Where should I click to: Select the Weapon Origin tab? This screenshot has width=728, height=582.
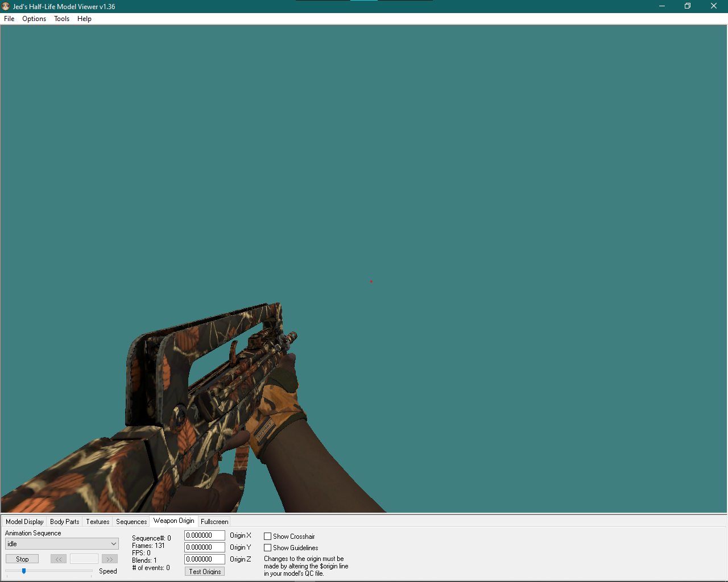(x=173, y=521)
